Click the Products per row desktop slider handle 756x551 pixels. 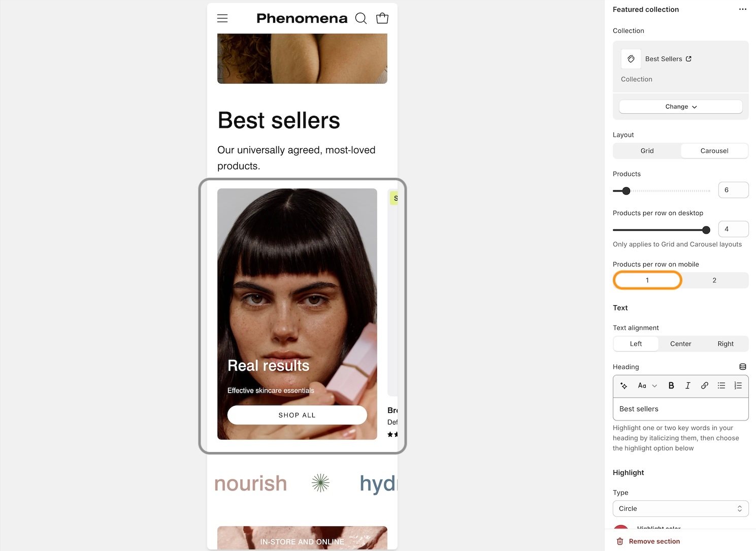click(706, 230)
